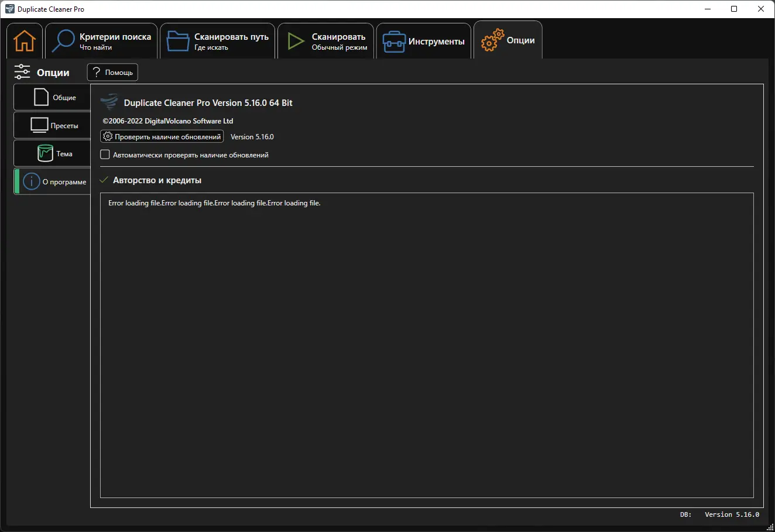Switch to the Сканировать путь tab

pos(218,41)
